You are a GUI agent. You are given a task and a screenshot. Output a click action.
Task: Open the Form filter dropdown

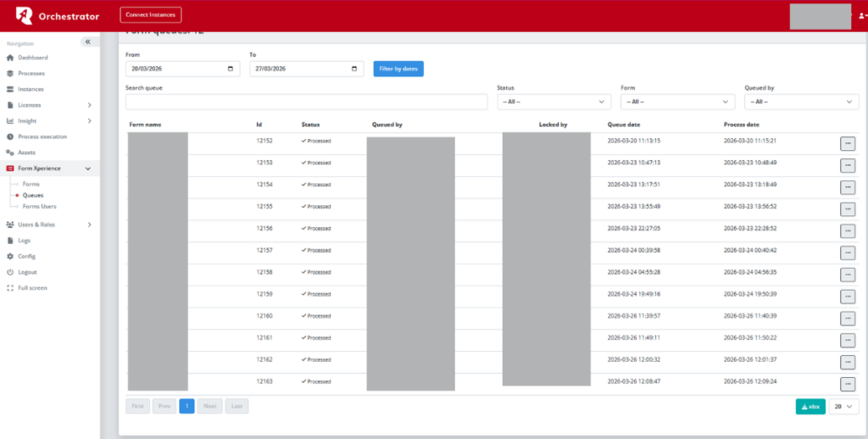click(x=677, y=102)
